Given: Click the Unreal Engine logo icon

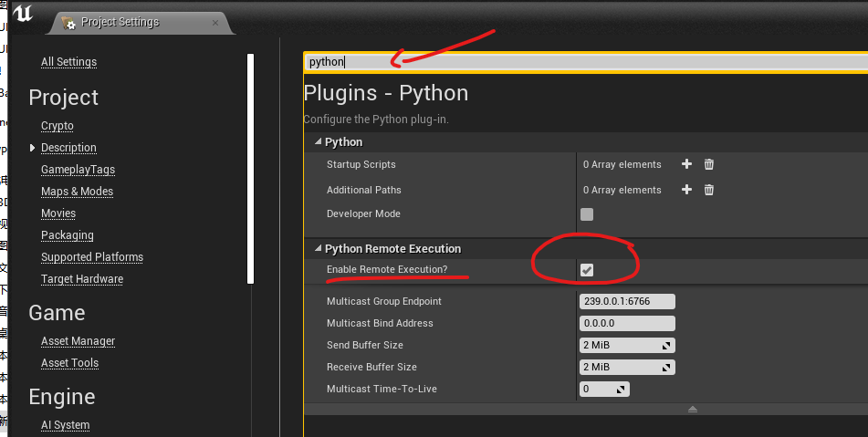Looking at the screenshot, I should [23, 14].
